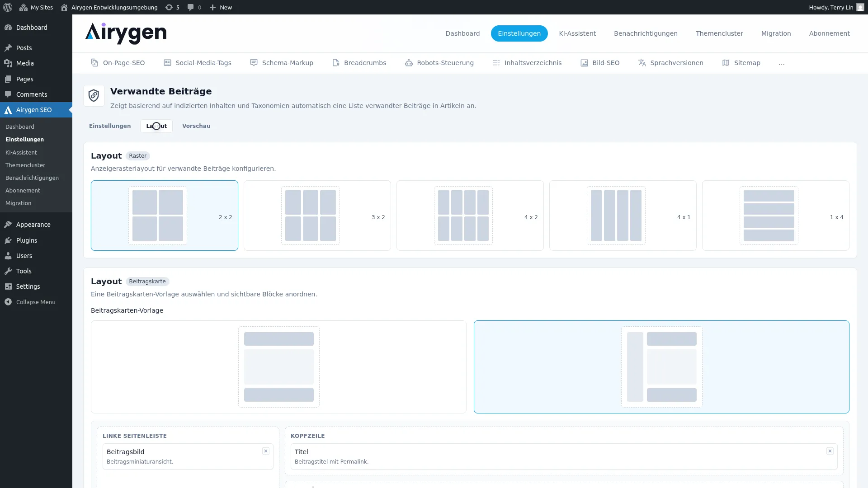Click the Users person icon
Viewport: 868px width, 488px height.
coord(8,256)
